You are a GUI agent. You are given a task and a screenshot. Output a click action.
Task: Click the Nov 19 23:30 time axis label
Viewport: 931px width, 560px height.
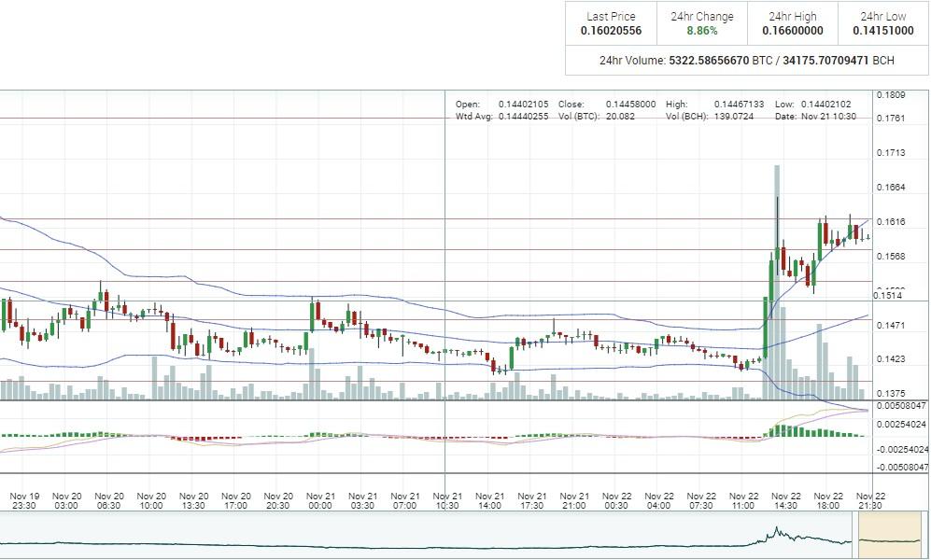[24, 500]
